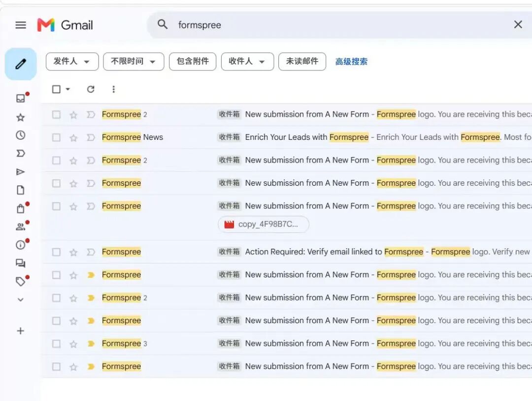532x401 pixels.
Task: Check the Action Required email checkbox
Action: click(x=56, y=252)
